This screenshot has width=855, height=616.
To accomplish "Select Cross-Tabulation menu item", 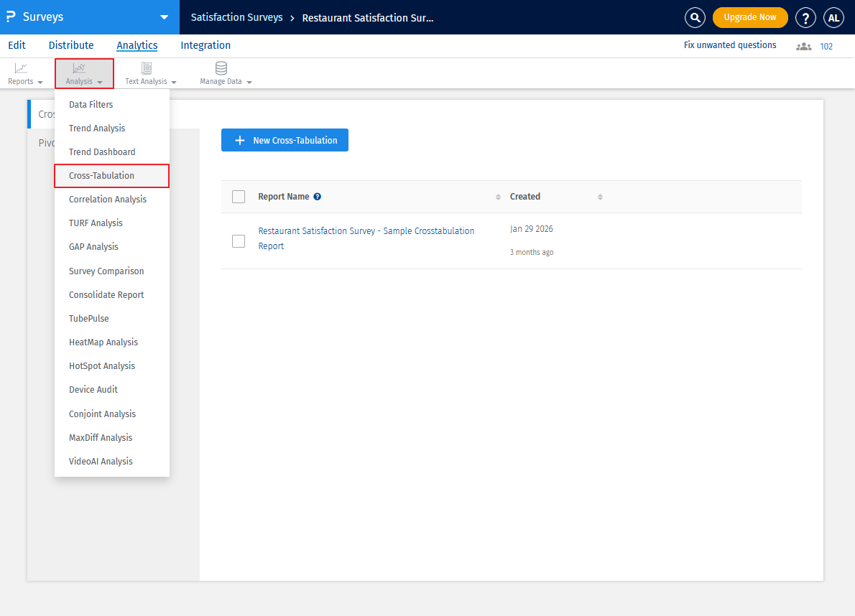I will [112, 175].
